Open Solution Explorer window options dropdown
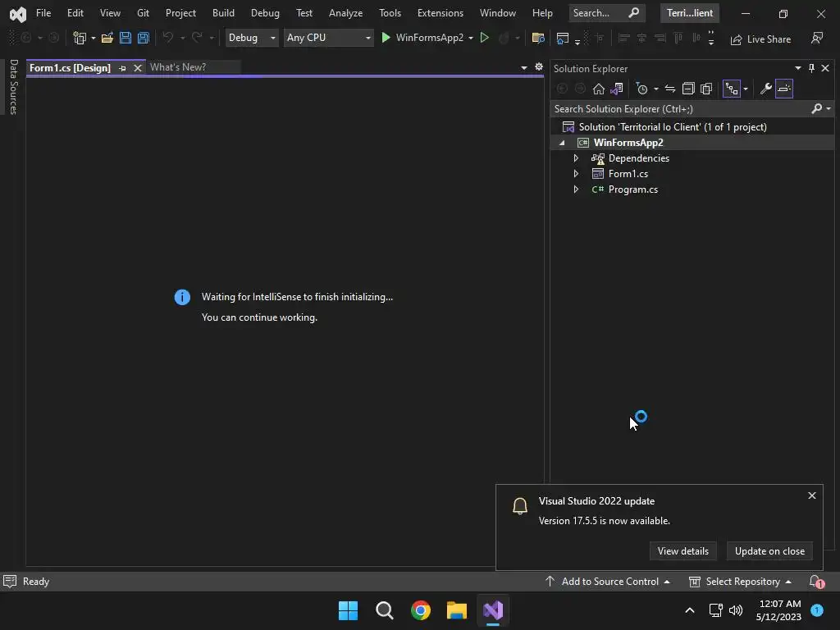840x630 pixels. pos(798,68)
